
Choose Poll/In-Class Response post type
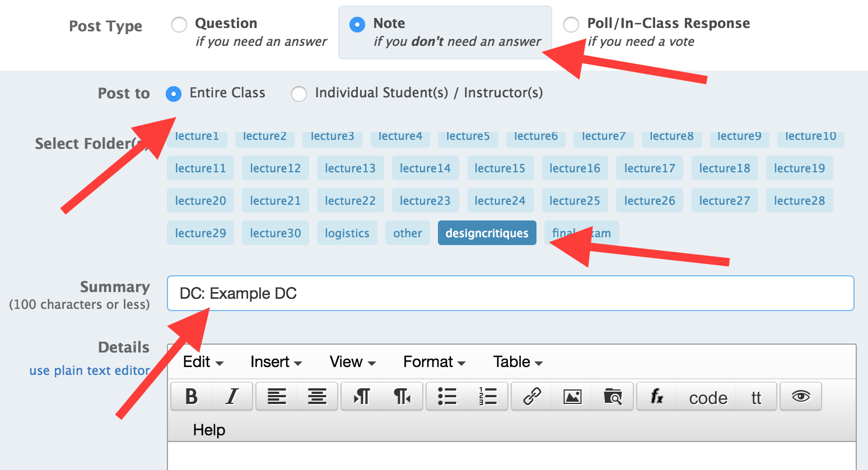tap(571, 25)
